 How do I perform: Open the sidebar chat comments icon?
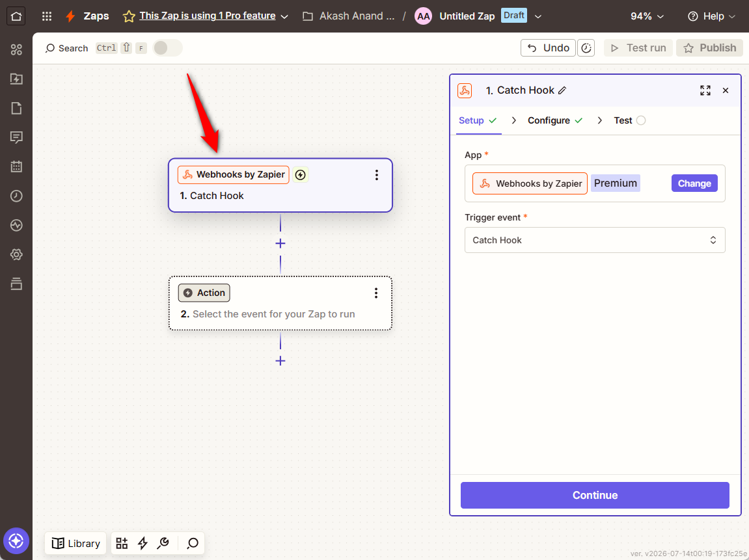pyautogui.click(x=16, y=137)
